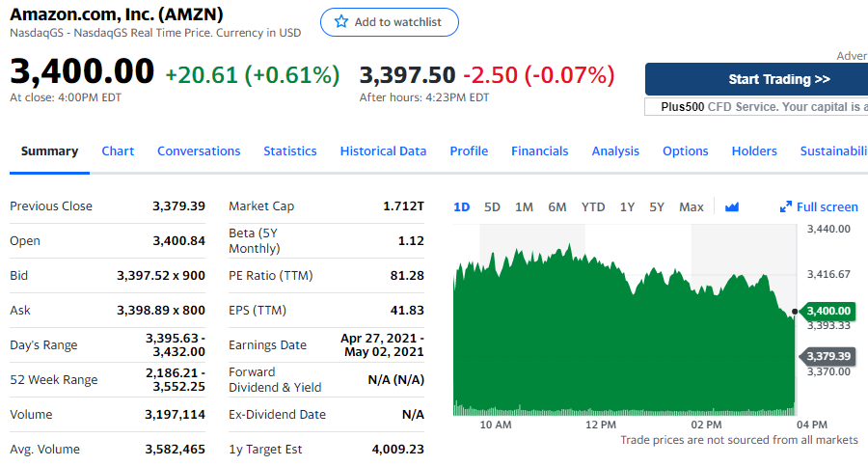Click the Avg. Volume value 3,582,465
The width and height of the screenshot is (868, 466).
coord(175,450)
